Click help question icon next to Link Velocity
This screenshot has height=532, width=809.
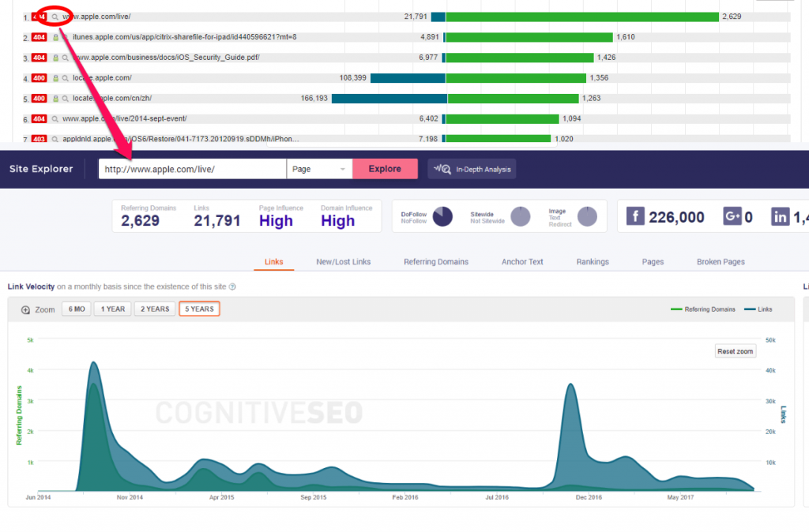(232, 287)
